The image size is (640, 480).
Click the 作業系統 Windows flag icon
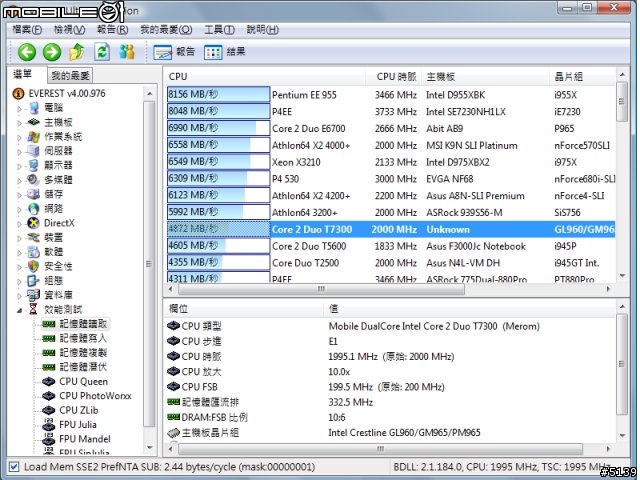[33, 137]
